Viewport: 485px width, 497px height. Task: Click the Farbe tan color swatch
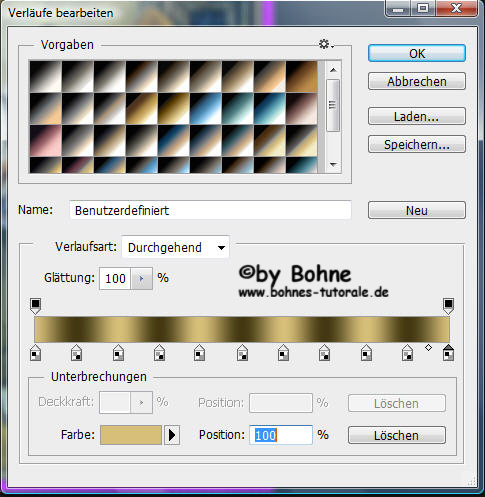pos(131,435)
